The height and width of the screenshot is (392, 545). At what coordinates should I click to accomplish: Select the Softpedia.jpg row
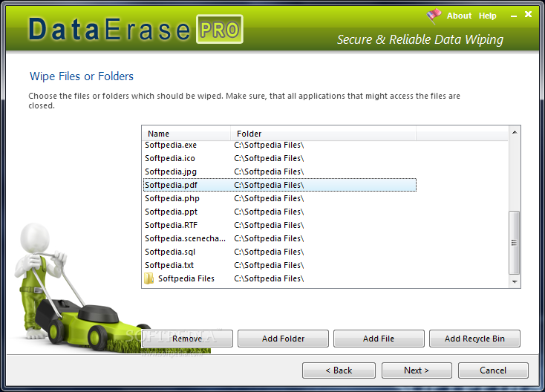[280, 171]
